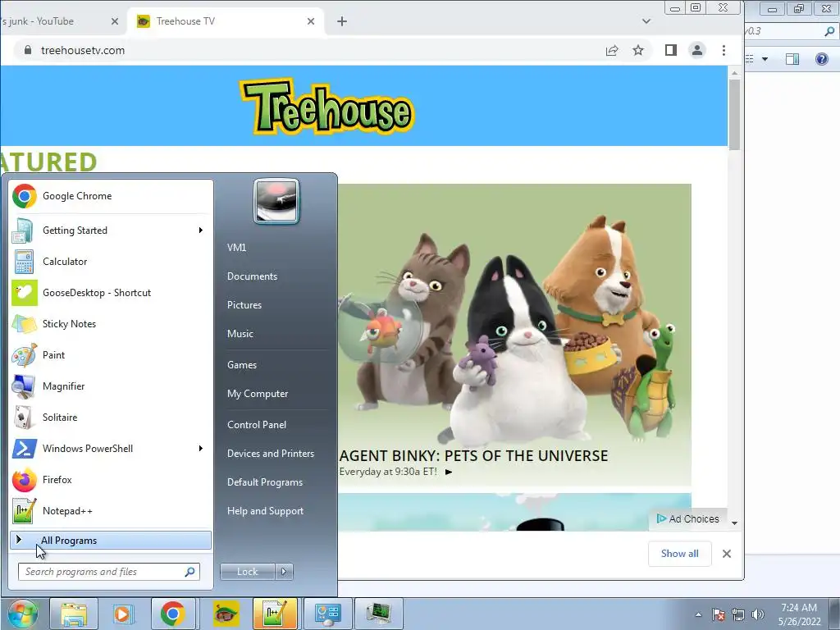The height and width of the screenshot is (630, 840).
Task: Switch to the YouTube tab
Action: pyautogui.click(x=53, y=21)
